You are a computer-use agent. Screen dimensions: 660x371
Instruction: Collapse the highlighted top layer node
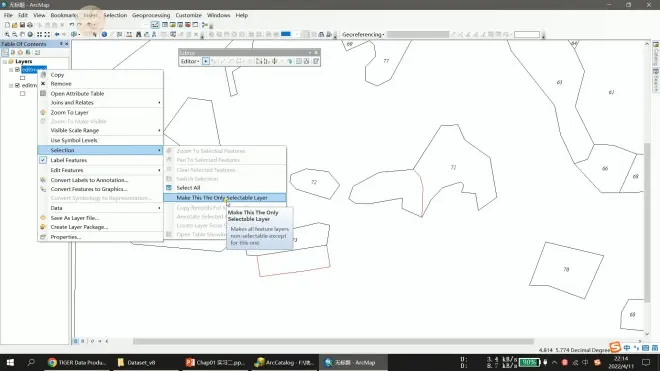coord(11,69)
